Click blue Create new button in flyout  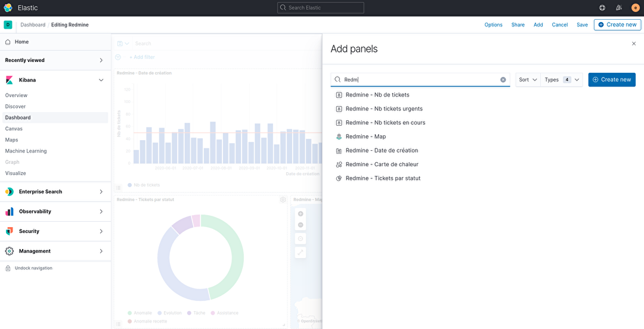(x=612, y=80)
